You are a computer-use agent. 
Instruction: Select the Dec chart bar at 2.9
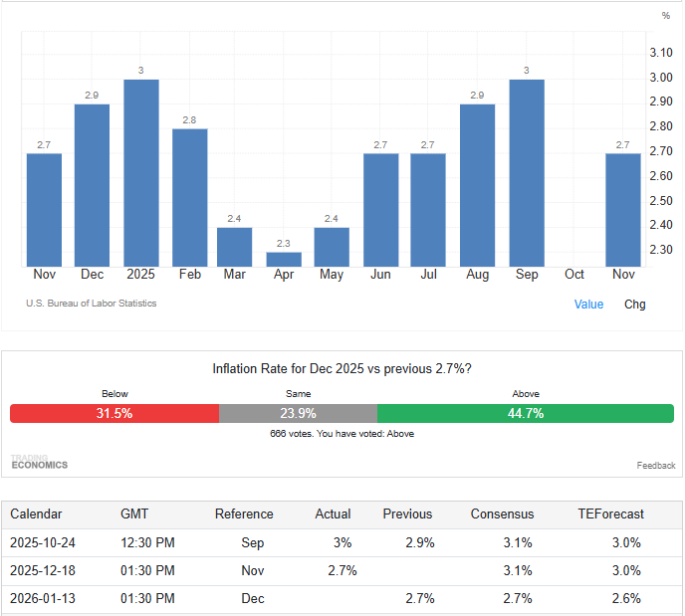(x=92, y=185)
